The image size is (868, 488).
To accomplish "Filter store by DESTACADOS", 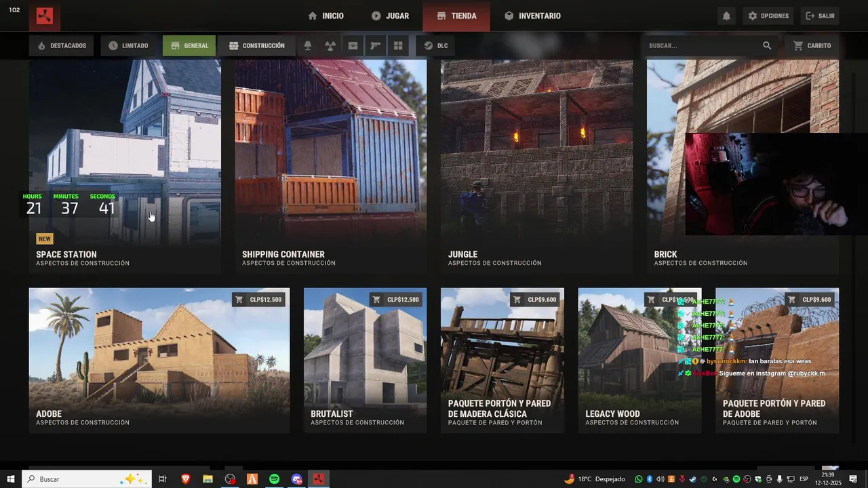I will click(x=62, y=45).
